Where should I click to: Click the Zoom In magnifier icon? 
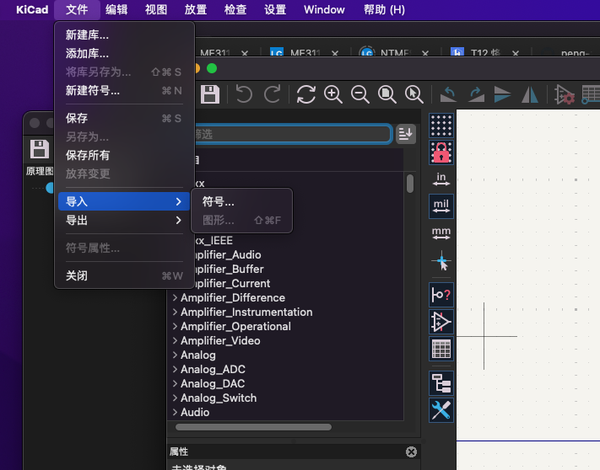pos(333,94)
